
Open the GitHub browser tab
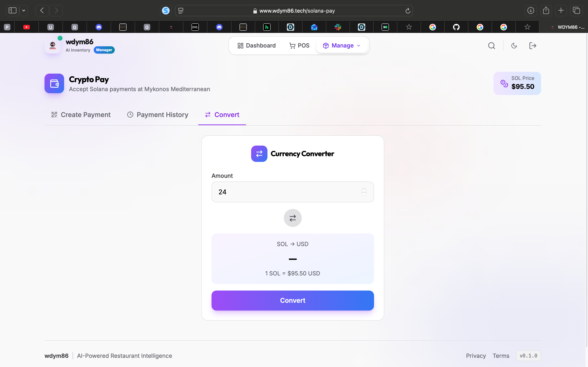(456, 27)
